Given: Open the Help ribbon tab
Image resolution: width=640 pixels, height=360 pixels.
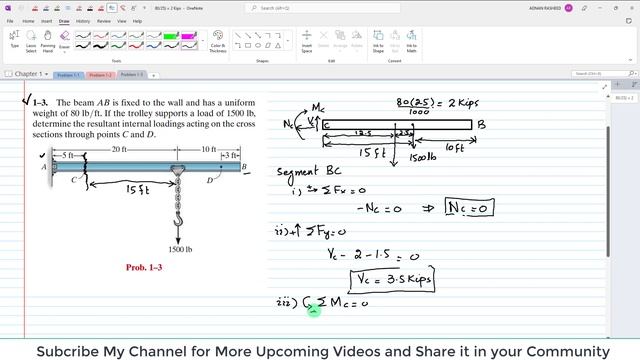Looking at the screenshot, I should pos(137,21).
